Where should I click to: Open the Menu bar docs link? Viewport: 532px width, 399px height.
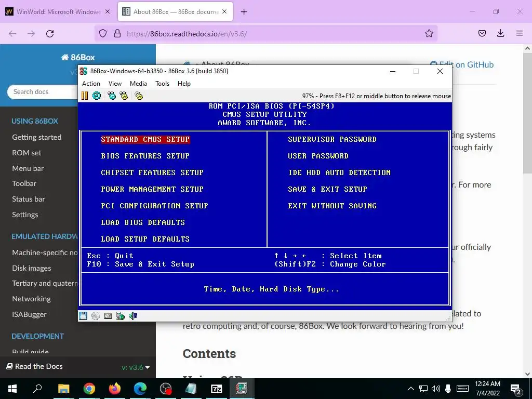pyautogui.click(x=28, y=168)
